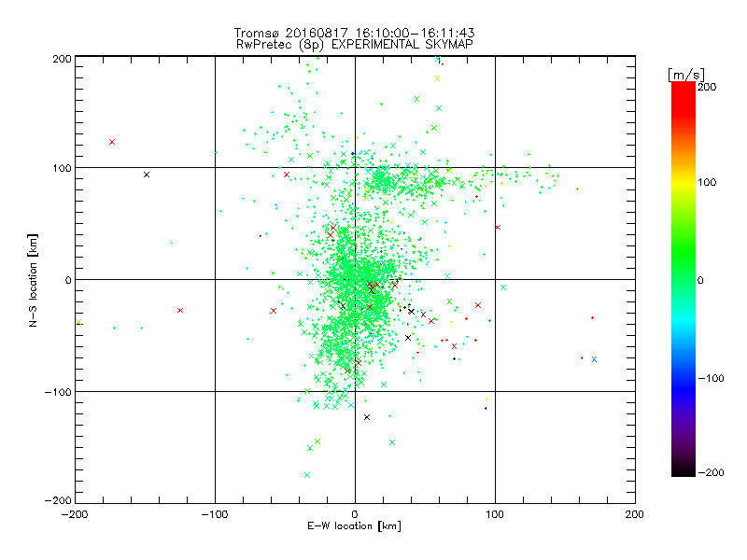
Task: Click the title 'Tromsø 20160817 16:10:00-16:11:43'
Action: (354, 33)
